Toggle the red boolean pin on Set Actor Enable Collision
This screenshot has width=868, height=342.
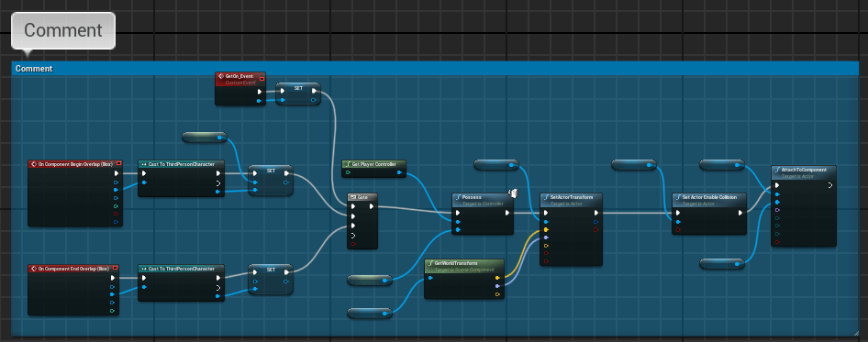tap(678, 229)
